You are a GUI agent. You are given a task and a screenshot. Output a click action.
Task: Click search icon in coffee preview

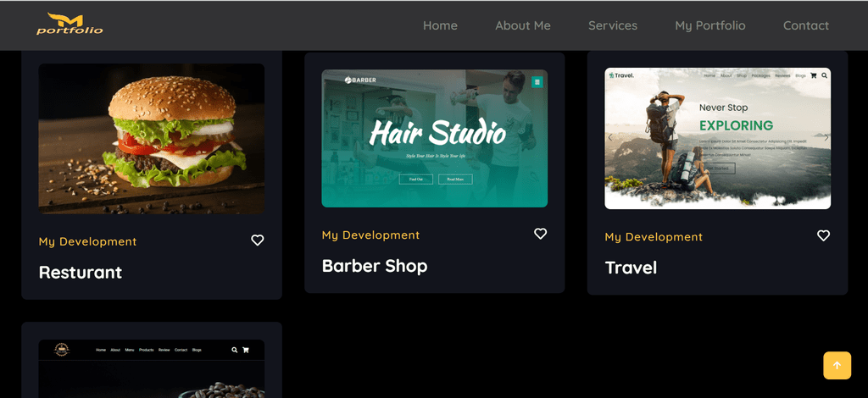(235, 350)
